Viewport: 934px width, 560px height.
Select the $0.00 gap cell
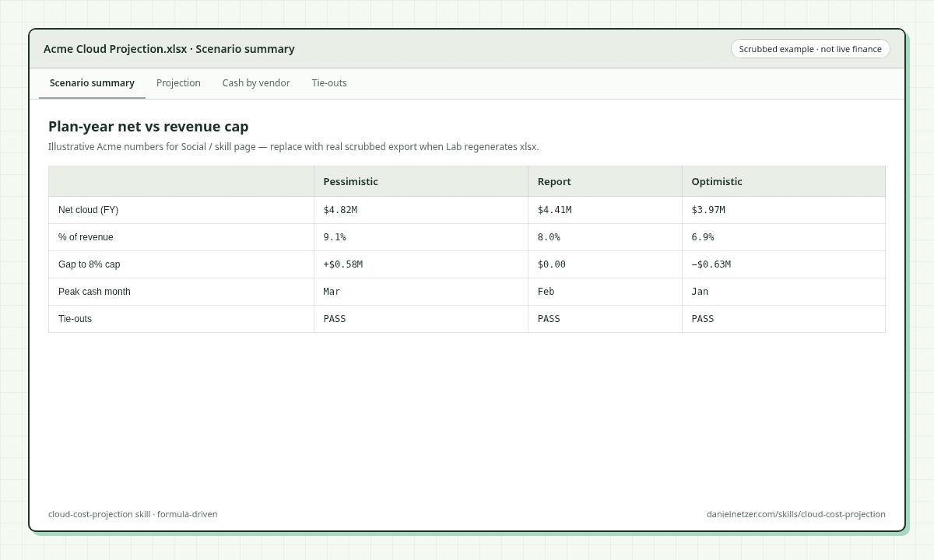[x=605, y=264]
